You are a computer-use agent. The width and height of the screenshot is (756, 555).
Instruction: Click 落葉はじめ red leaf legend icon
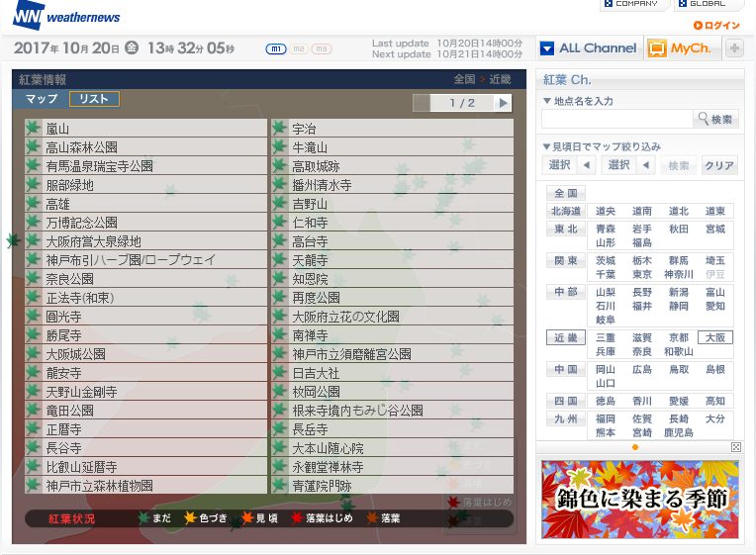[x=297, y=517]
